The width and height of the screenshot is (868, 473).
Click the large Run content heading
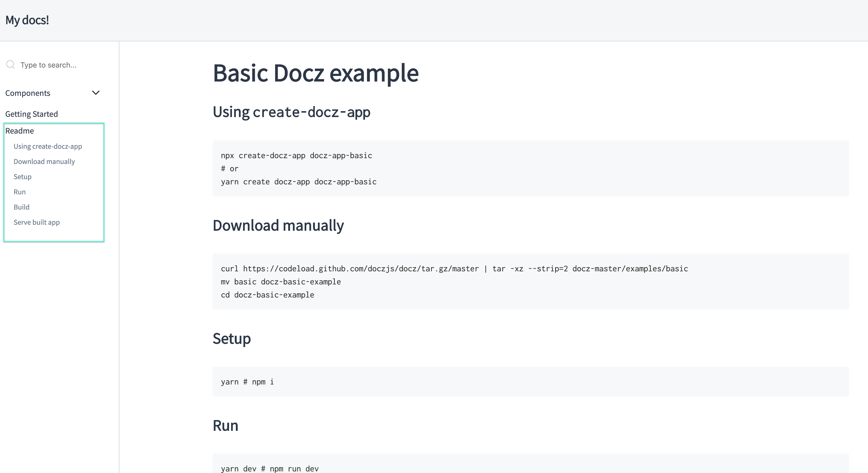click(225, 425)
